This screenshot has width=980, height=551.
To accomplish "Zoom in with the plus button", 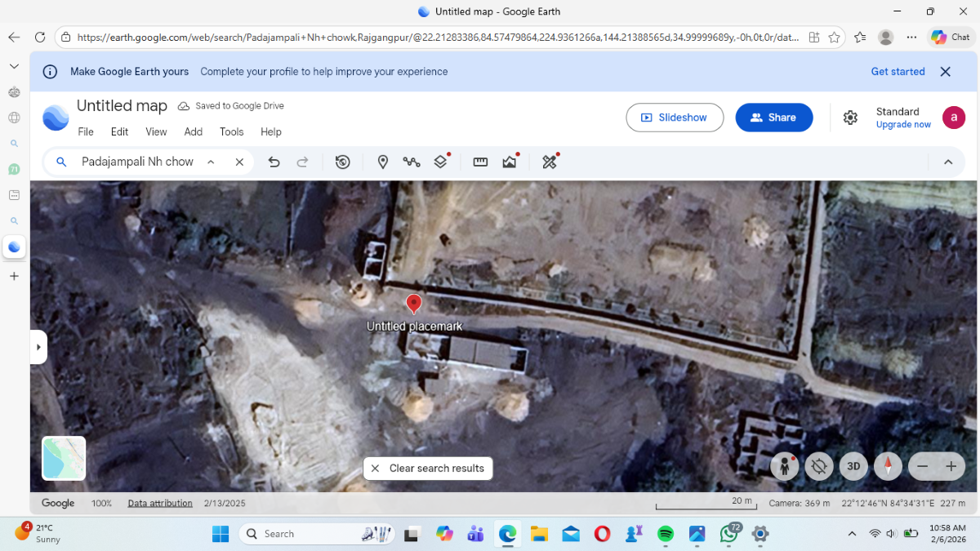I will [x=951, y=466].
